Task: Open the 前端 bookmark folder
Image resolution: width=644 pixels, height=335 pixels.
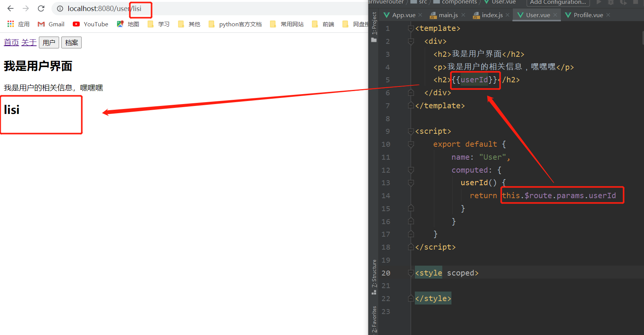Action: click(323, 24)
